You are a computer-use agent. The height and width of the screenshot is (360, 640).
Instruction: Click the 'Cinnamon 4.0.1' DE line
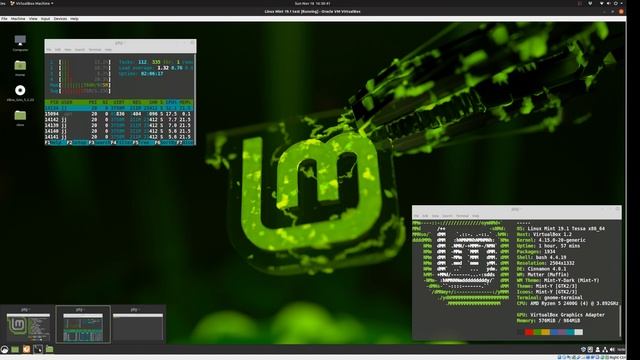[542, 269]
